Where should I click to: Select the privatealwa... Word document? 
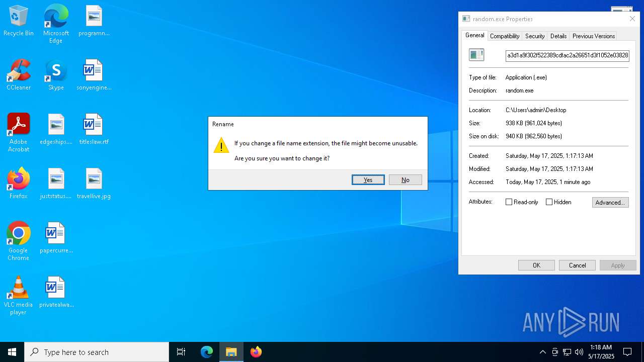pyautogui.click(x=56, y=293)
